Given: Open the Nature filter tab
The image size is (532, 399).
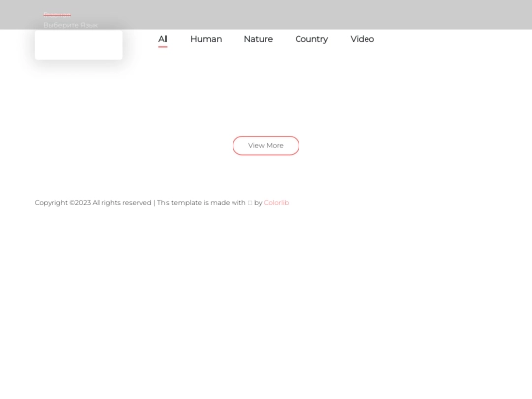Looking at the screenshot, I should pos(258,39).
